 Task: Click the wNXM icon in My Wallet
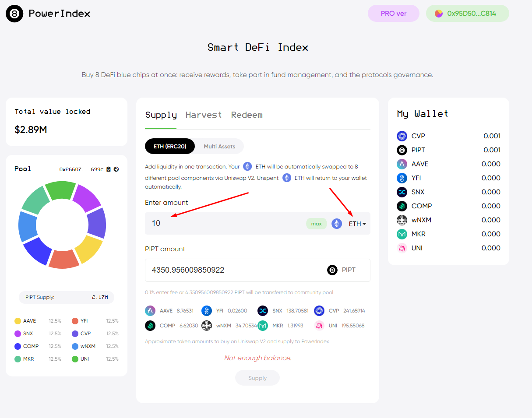tap(402, 220)
